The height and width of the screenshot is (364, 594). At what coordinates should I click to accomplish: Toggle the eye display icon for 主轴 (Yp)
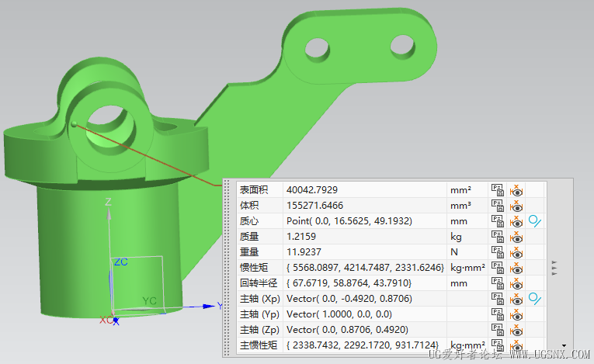click(x=516, y=314)
